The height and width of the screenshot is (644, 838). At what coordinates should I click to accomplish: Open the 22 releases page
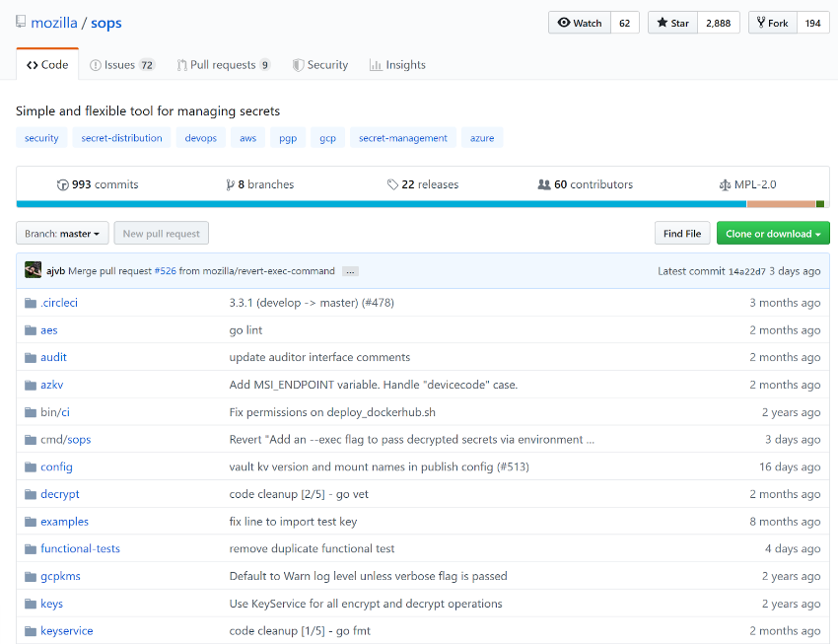point(423,184)
